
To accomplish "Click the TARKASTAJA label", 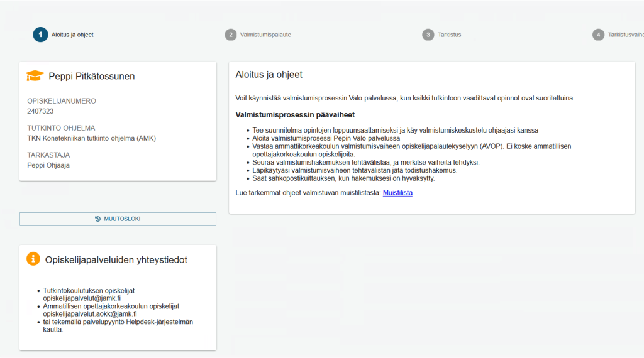I will click(x=48, y=155).
